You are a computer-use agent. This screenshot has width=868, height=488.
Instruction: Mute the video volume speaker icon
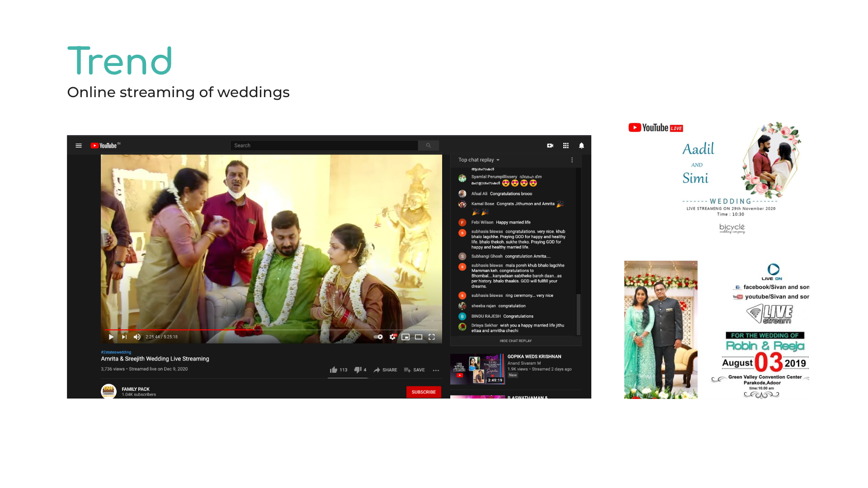click(137, 337)
